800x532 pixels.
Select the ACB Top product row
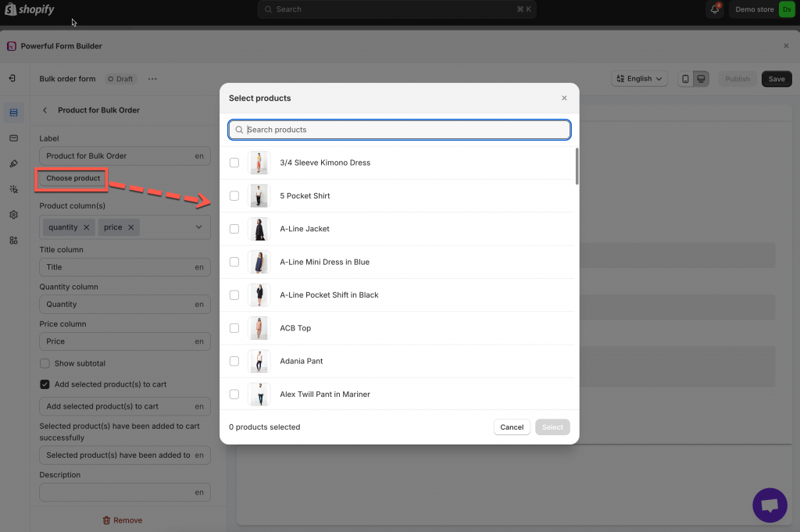tap(295, 328)
